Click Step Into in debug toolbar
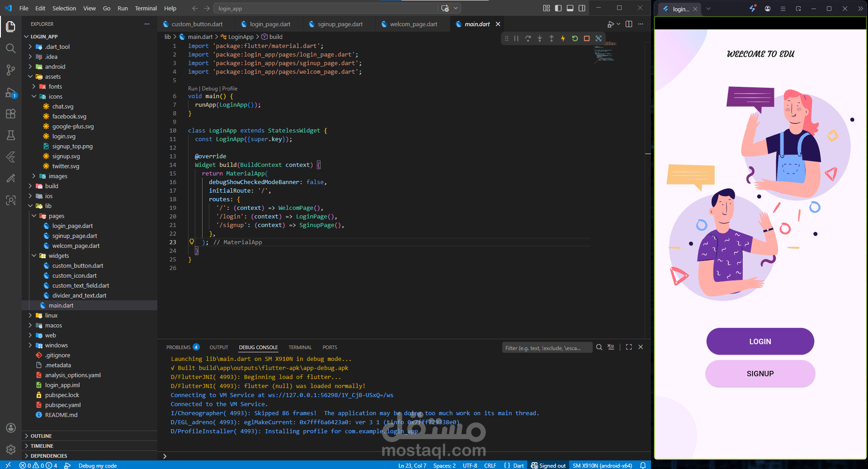 (x=540, y=38)
